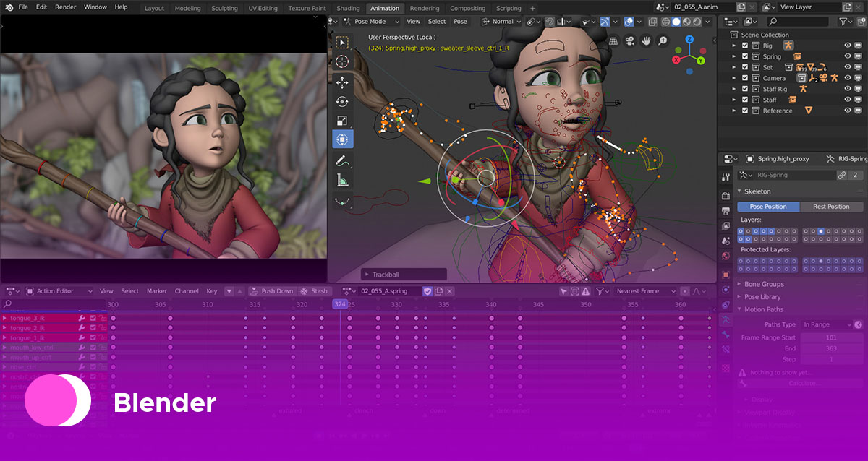
Task: Select Rest Position for the skeleton
Action: [x=831, y=207]
